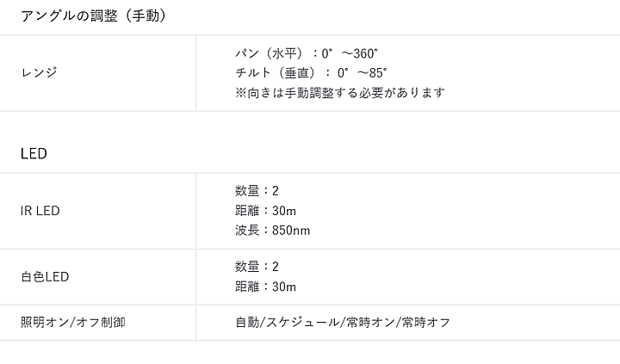Click the 85° value in the tilt line

(x=373, y=73)
